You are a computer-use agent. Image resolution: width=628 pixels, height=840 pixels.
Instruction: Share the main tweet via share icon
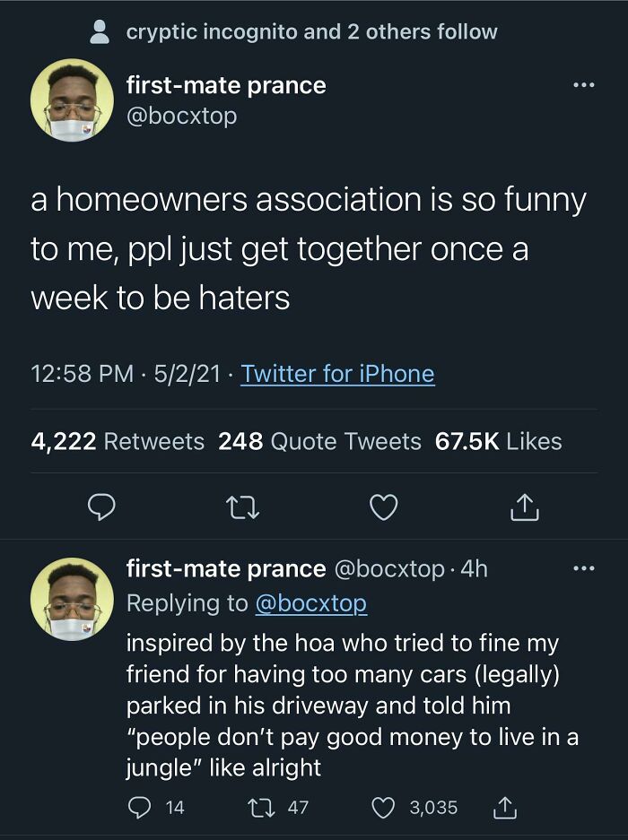click(524, 508)
